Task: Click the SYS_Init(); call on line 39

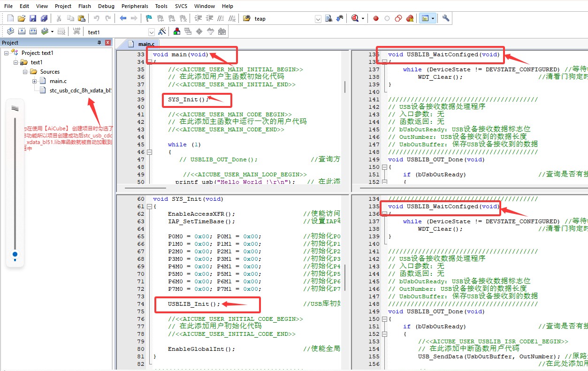Action: point(188,99)
